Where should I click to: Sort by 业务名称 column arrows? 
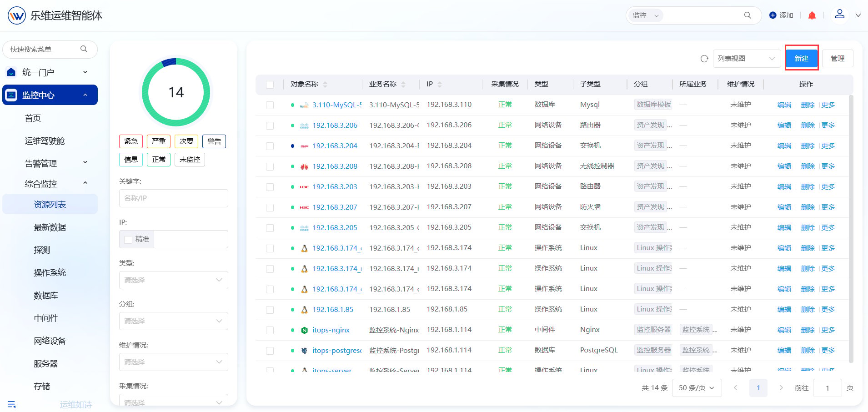(403, 84)
